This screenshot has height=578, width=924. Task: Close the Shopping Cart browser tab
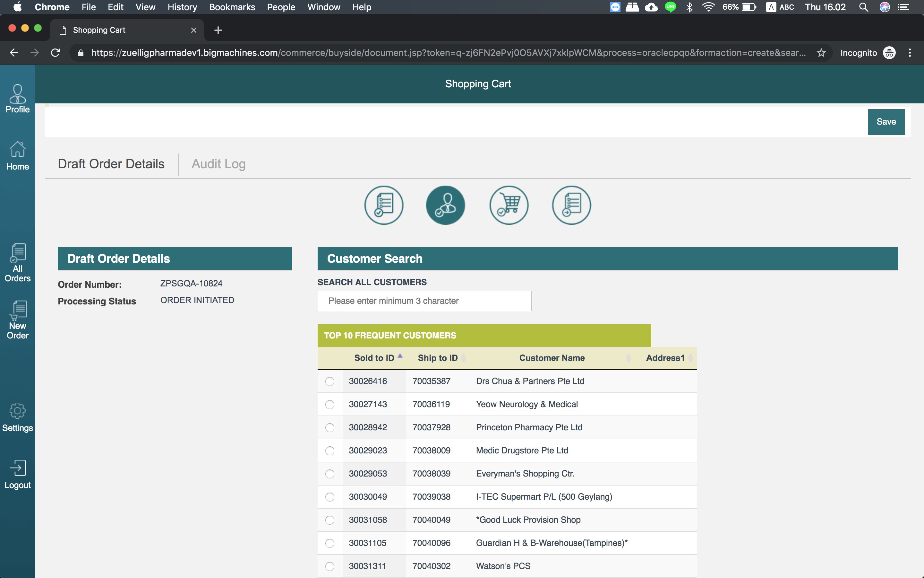(193, 30)
